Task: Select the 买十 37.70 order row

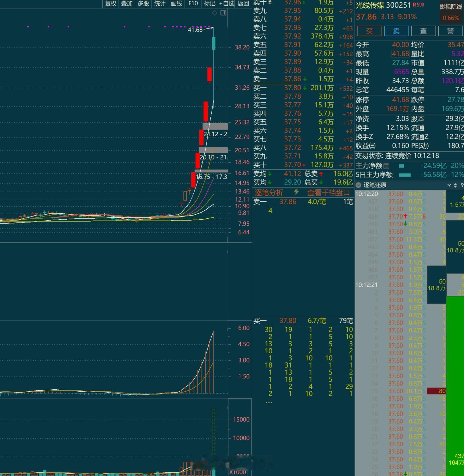Action: click(x=303, y=165)
